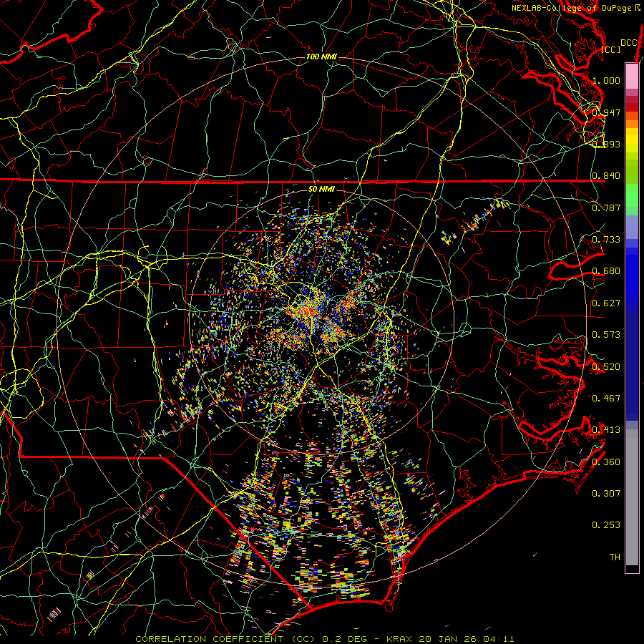This screenshot has width=644, height=644.
Task: Click the TH threshold label
Action: (x=615, y=557)
